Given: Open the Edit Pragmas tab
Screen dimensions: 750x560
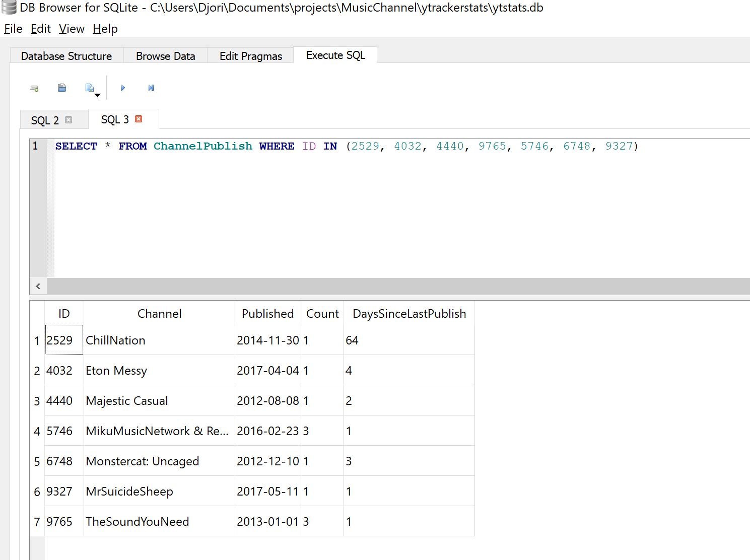Looking at the screenshot, I should click(251, 56).
